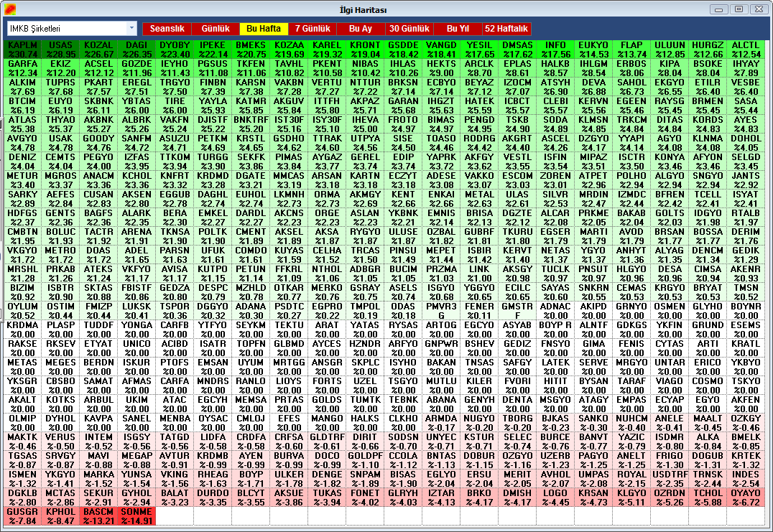
Task: Click the AEFES %2.84 cell
Action: [x=60, y=199]
